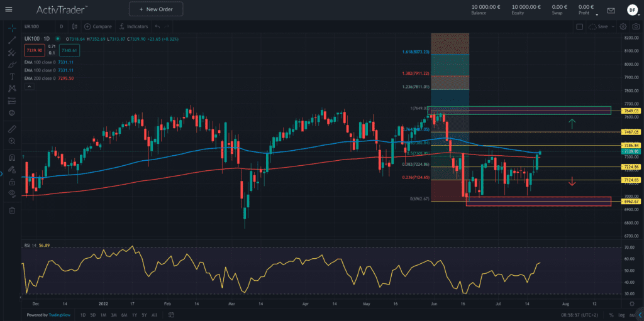Select the 3M time range
The height and width of the screenshot is (321, 644).
tap(114, 315)
